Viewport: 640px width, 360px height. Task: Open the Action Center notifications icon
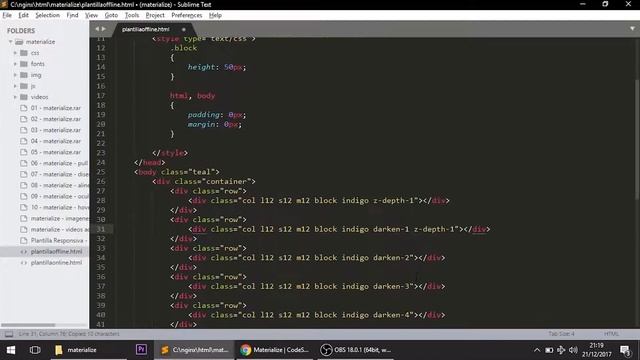point(625,350)
